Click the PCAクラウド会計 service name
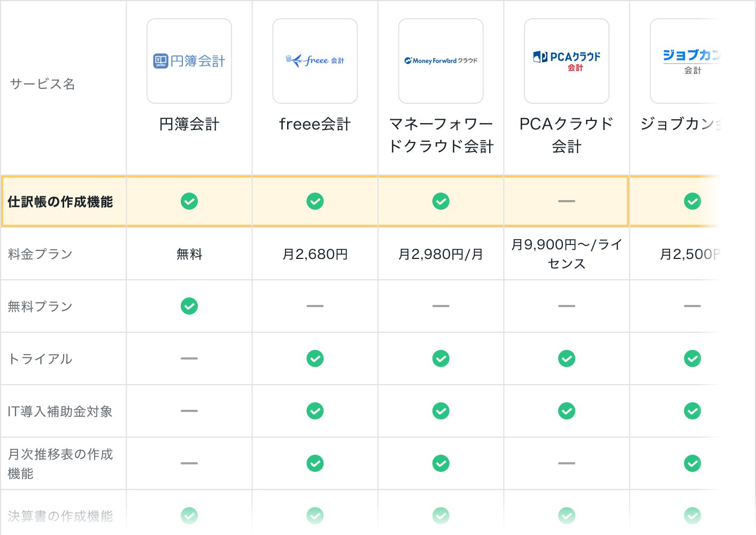The height and width of the screenshot is (535, 756). [x=567, y=135]
